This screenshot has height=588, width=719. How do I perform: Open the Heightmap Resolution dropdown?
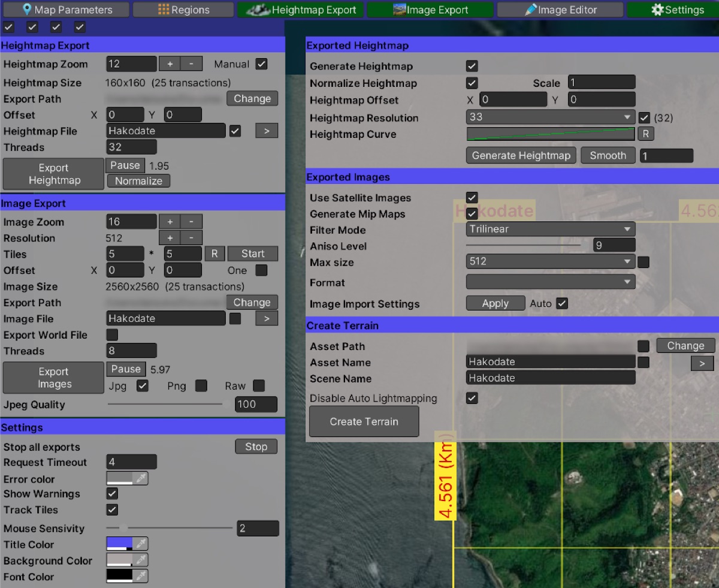tap(550, 117)
